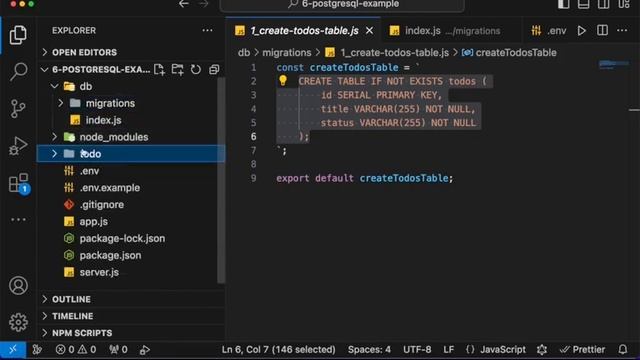Refresh the explorer file tree
640x360 pixels.
(196, 69)
